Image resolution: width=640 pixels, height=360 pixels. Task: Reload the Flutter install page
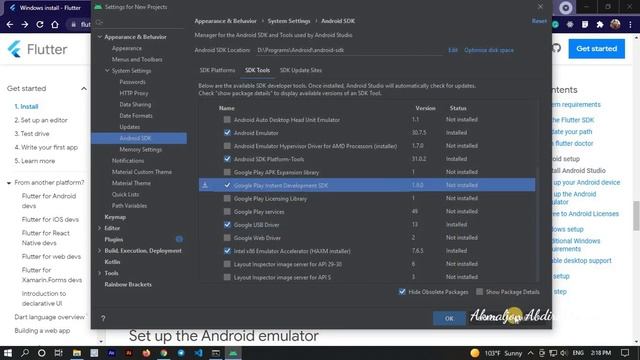(x=40, y=24)
